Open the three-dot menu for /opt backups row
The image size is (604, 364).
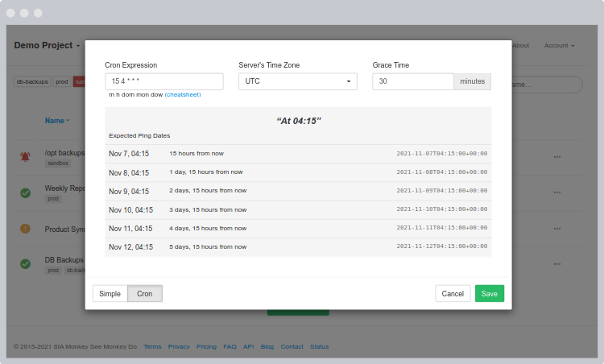point(557,157)
